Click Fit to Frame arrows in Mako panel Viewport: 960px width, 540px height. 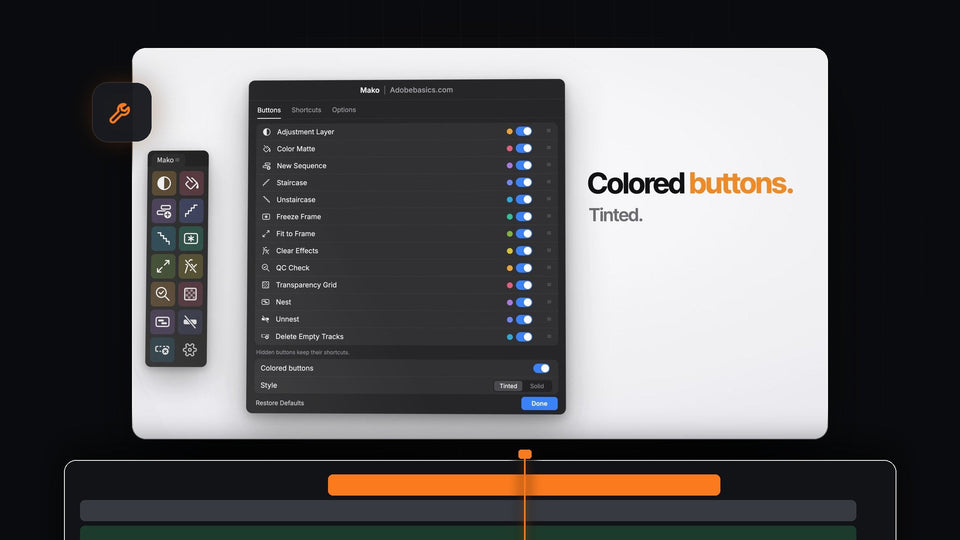point(163,266)
